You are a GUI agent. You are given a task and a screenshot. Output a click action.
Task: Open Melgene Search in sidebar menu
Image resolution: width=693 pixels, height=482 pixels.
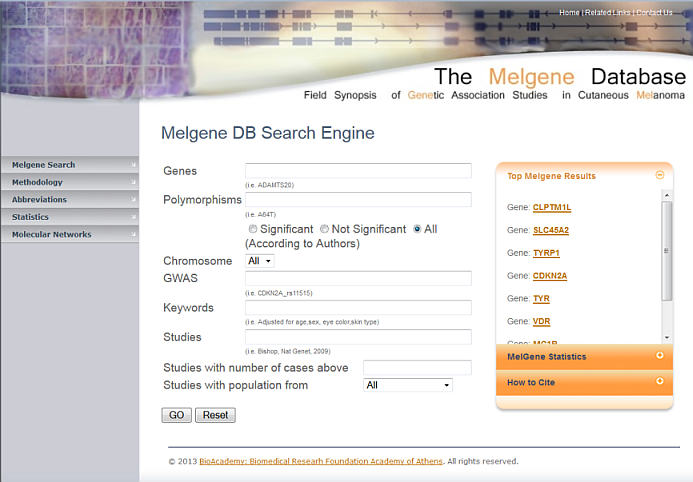[70, 164]
